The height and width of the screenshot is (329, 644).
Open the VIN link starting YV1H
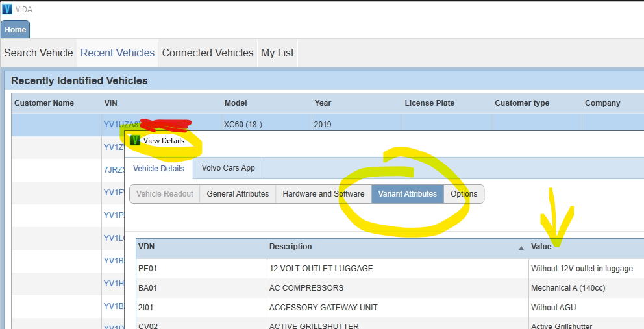click(x=114, y=284)
